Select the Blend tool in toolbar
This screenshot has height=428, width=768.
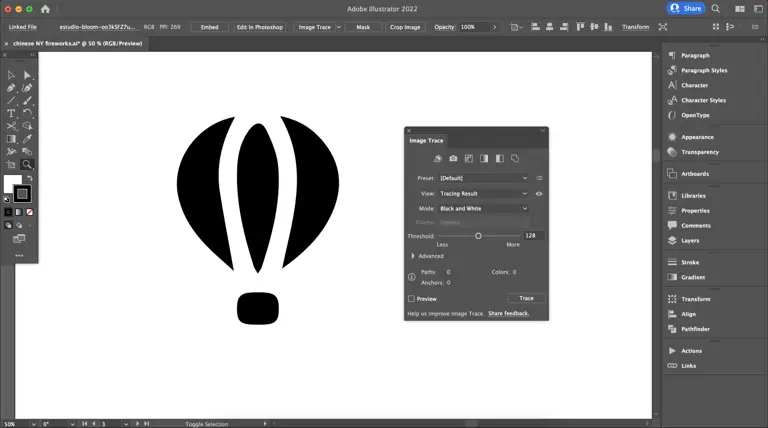pos(27,152)
